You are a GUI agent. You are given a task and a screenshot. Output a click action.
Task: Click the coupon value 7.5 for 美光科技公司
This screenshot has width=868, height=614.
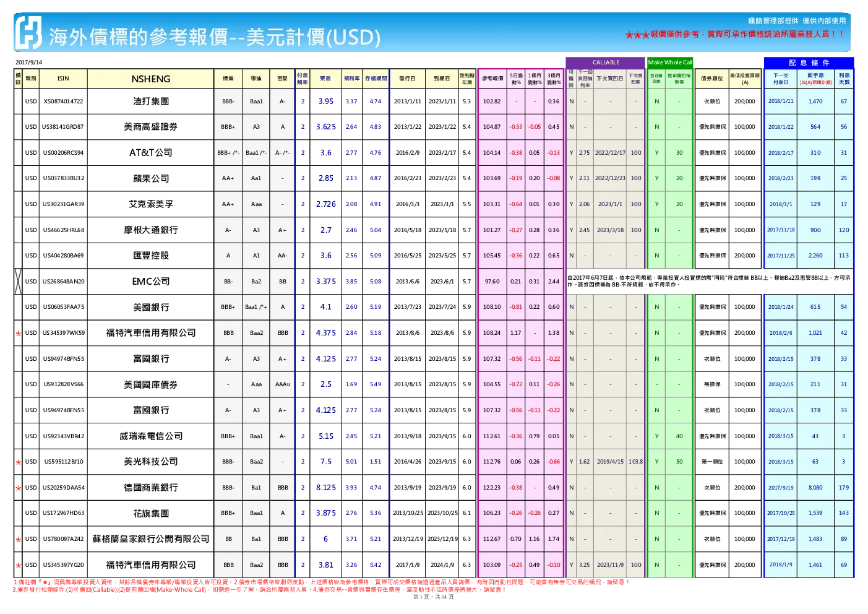coord(325,462)
